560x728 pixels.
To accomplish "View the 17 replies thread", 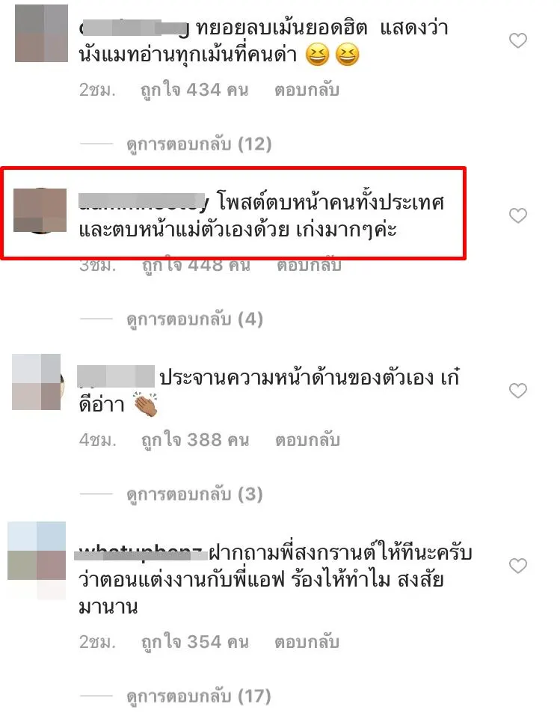I will point(199,697).
